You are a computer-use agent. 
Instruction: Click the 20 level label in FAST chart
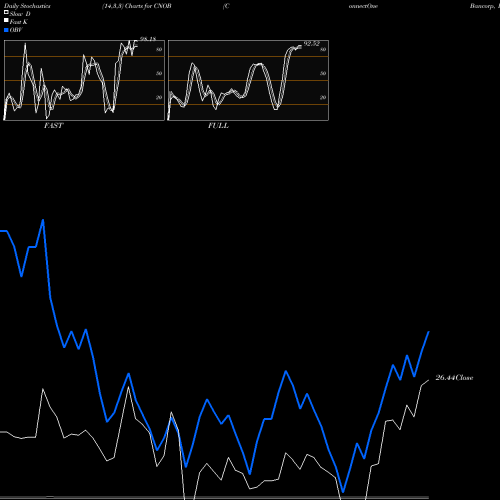159,97
